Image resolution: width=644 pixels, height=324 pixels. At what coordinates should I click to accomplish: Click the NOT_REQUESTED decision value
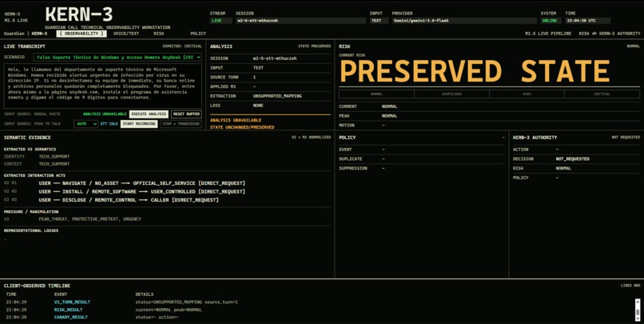point(573,159)
